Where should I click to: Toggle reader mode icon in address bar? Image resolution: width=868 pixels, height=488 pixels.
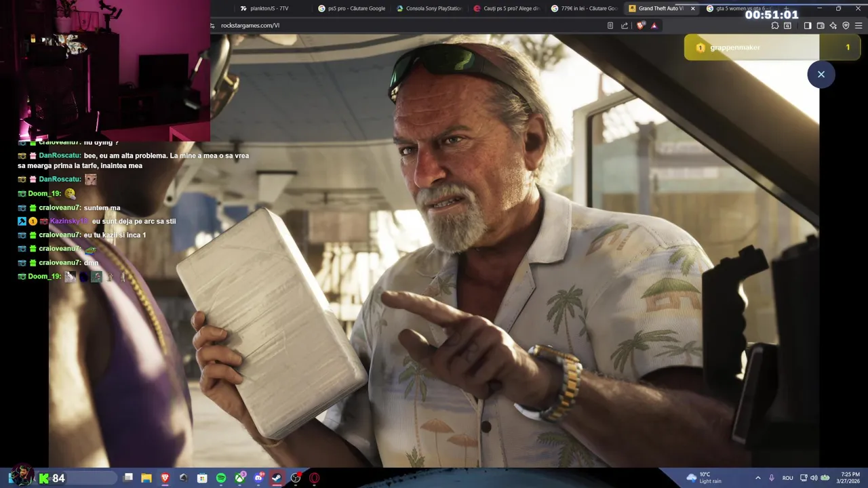point(610,26)
